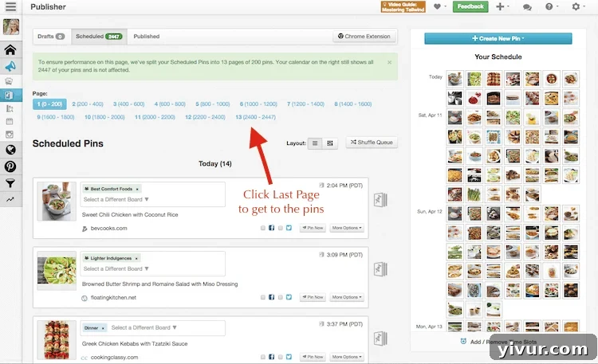598x364 pixels.
Task: Click the clock icon next to 2:04 PM
Action: click(x=321, y=186)
